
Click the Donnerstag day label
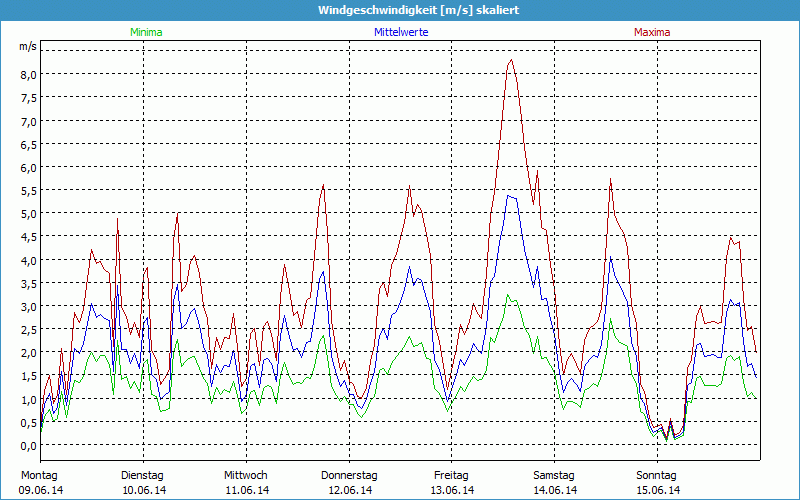[349, 476]
